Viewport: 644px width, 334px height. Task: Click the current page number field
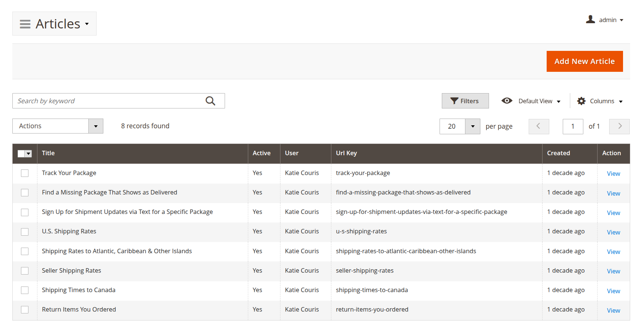coord(572,126)
